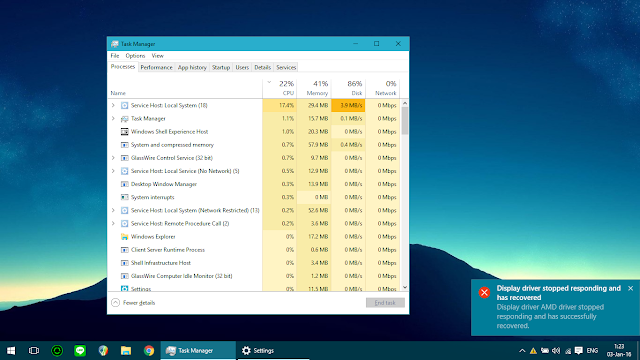Launch the green circular taskbar app
The width and height of the screenshot is (640, 360).
[57, 351]
